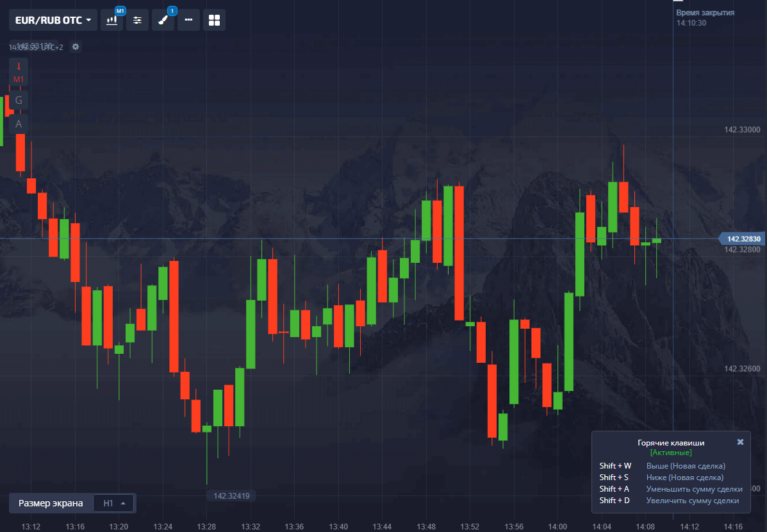Toggle the A button on left panel
Viewport: 767px width, 532px height.
tap(19, 124)
